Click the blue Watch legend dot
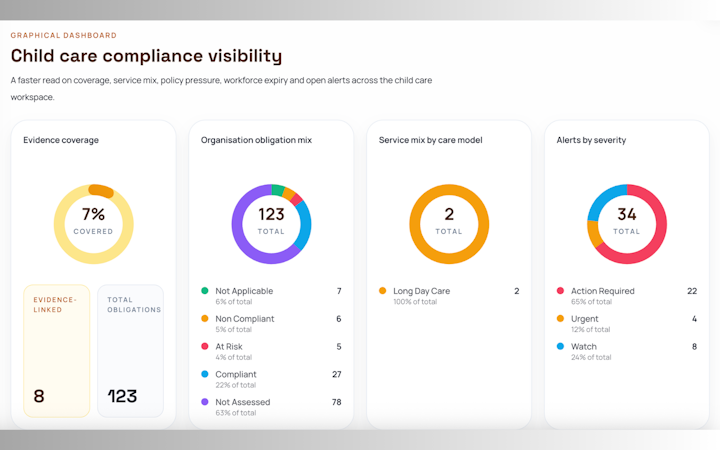The width and height of the screenshot is (720, 450). click(x=560, y=346)
